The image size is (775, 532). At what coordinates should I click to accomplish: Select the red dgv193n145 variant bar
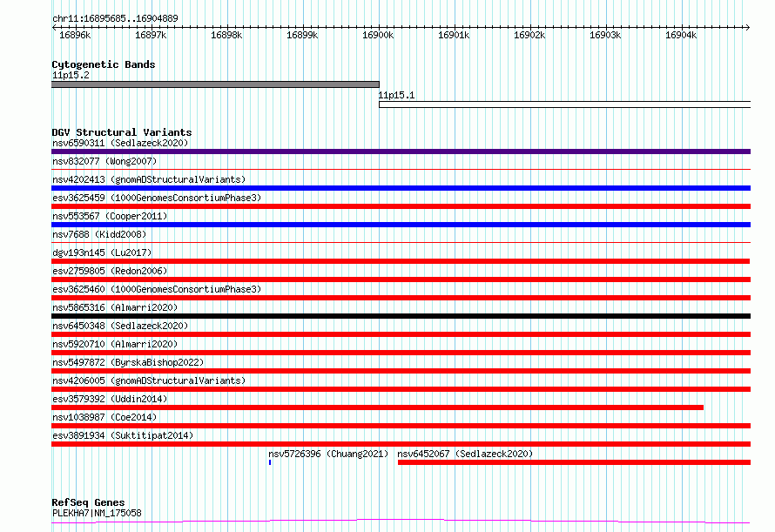pos(401,261)
